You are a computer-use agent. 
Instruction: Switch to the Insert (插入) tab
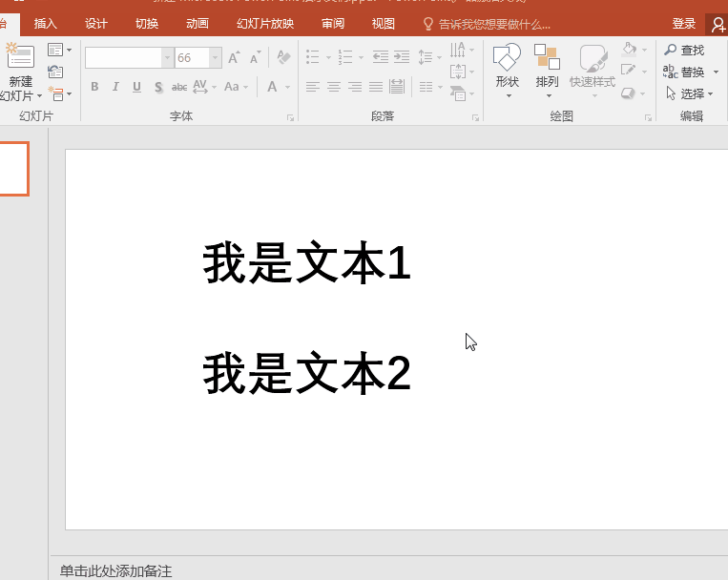[x=45, y=24]
